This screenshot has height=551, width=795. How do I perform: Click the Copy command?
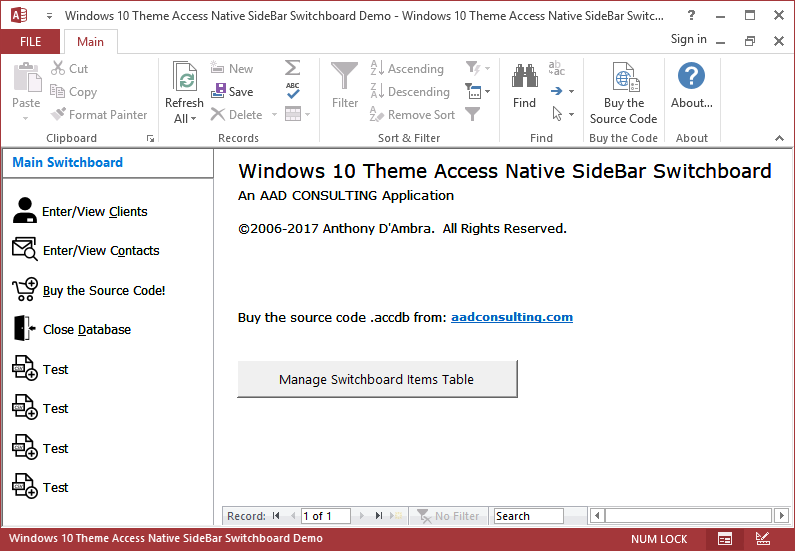pyautogui.click(x=74, y=92)
